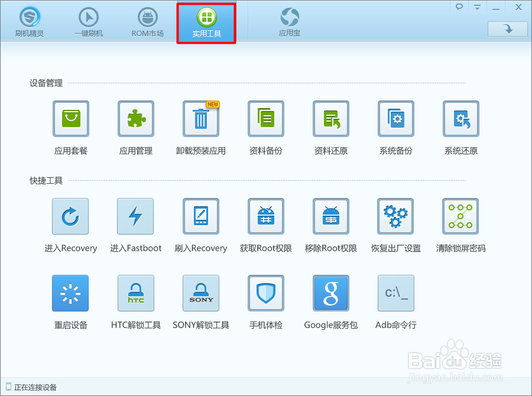The width and height of the screenshot is (532, 396).
Task: Select the 移除Root权限 tool
Action: coord(331,216)
